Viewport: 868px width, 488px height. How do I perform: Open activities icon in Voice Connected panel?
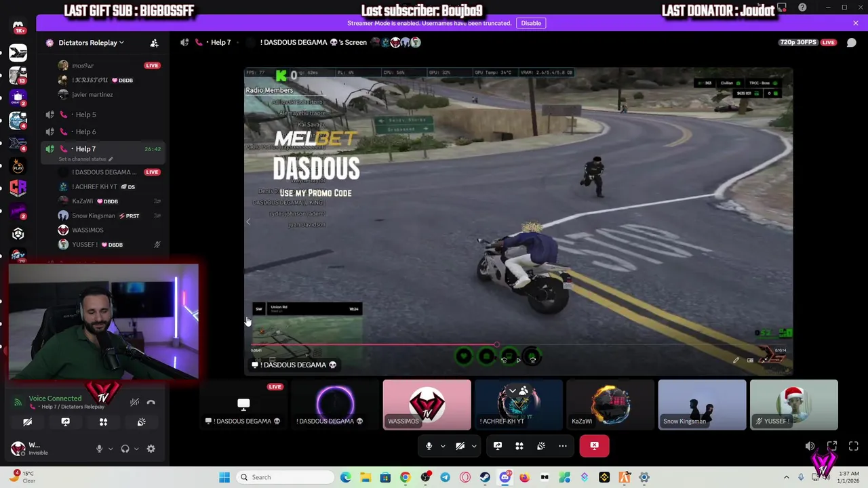click(x=103, y=422)
